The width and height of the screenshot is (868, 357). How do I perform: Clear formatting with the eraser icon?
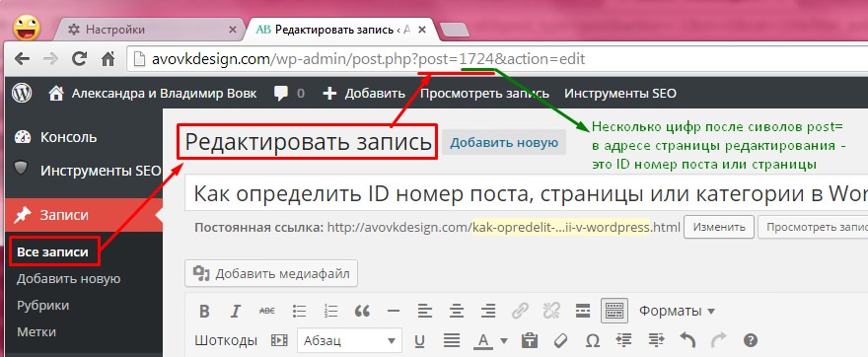[561, 340]
